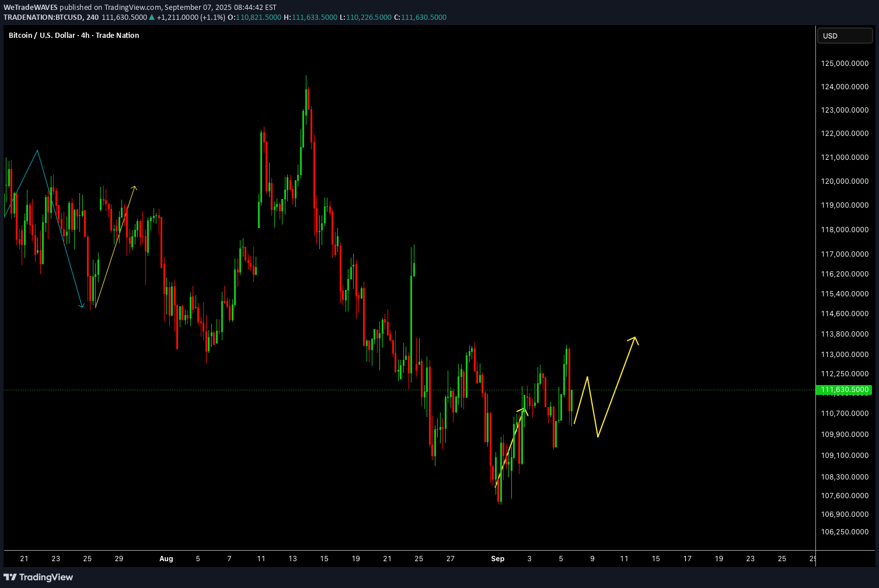The width and height of the screenshot is (879, 588).
Task: Click the 119,000.0000 price axis label
Action: point(845,205)
